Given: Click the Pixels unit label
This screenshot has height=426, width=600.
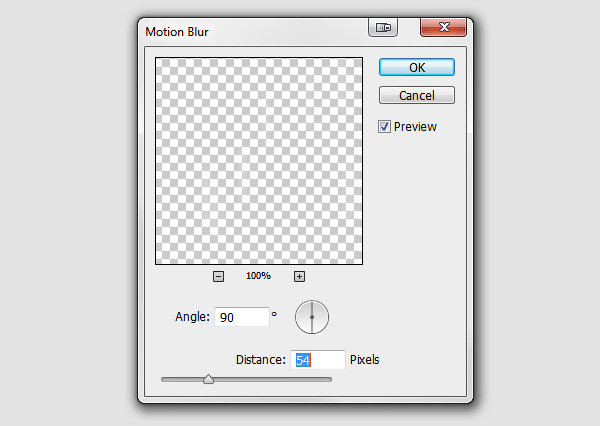Looking at the screenshot, I should click(x=365, y=359).
